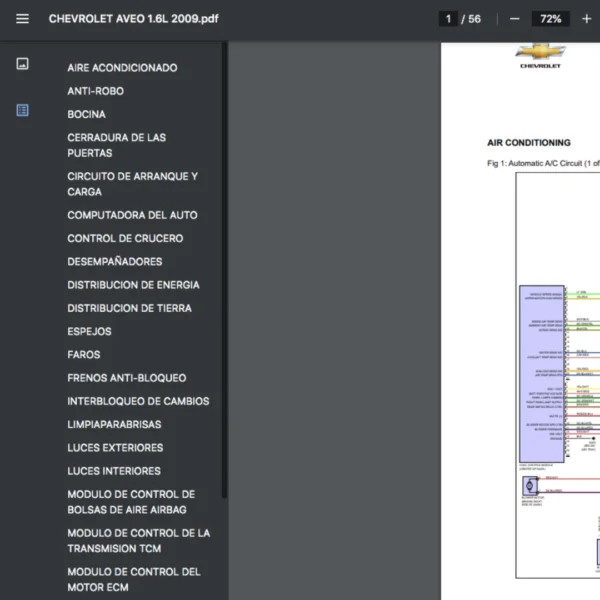Screen dimensions: 600x600
Task: Open CONTROL DE CRUCERO section
Action: (x=125, y=238)
